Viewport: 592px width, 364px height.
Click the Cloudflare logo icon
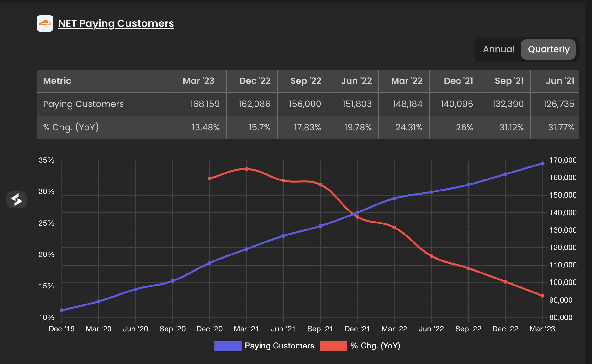(x=45, y=23)
